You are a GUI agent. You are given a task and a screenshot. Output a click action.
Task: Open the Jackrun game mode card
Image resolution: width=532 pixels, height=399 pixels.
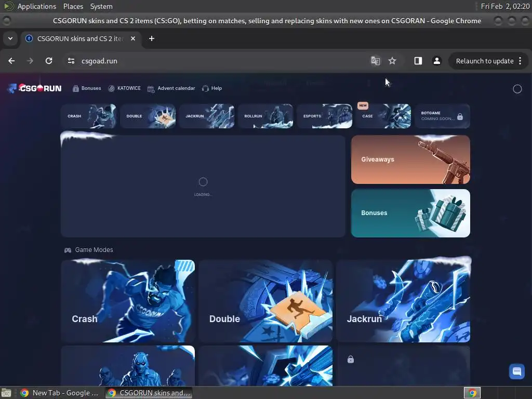403,301
